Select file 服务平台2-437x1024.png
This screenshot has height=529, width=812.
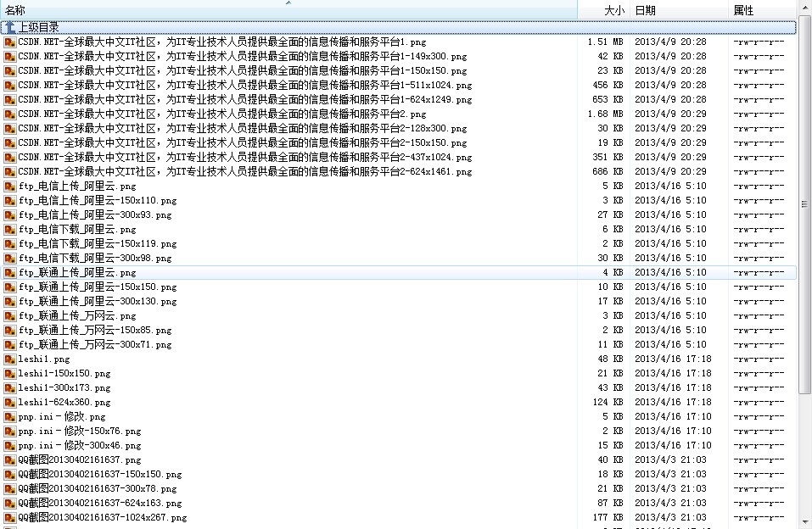click(245, 158)
